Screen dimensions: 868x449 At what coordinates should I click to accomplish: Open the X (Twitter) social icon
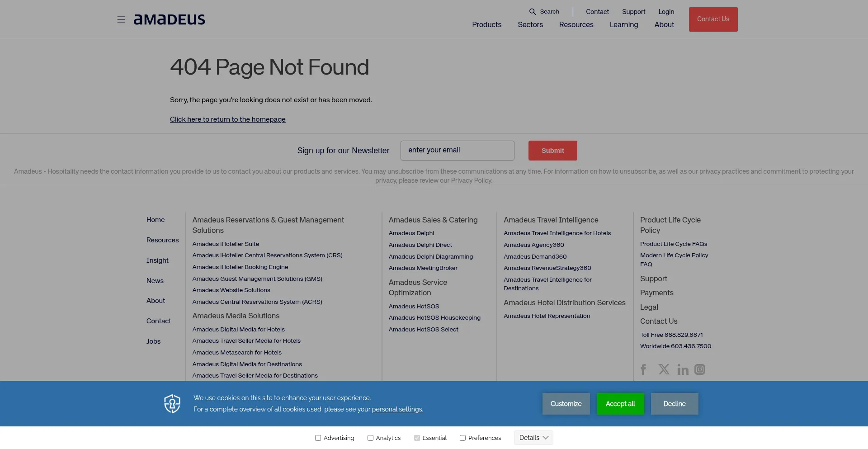(664, 369)
